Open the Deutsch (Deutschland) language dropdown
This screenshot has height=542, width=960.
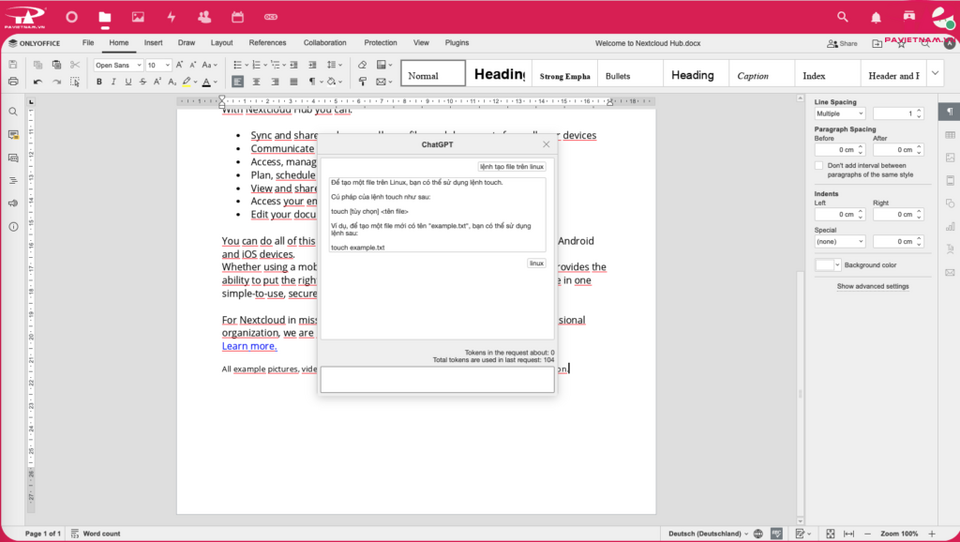pyautogui.click(x=708, y=534)
